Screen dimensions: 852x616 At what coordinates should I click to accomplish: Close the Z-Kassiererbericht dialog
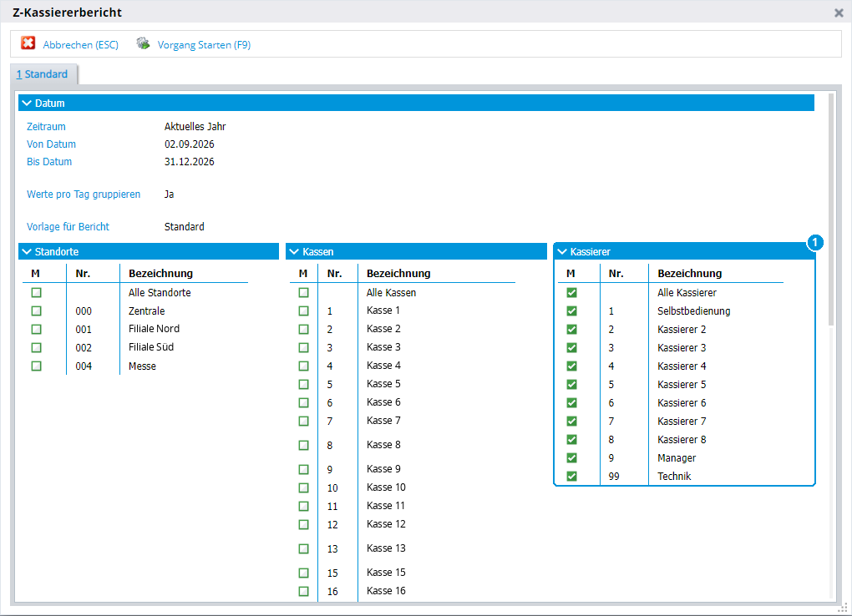pyautogui.click(x=839, y=13)
